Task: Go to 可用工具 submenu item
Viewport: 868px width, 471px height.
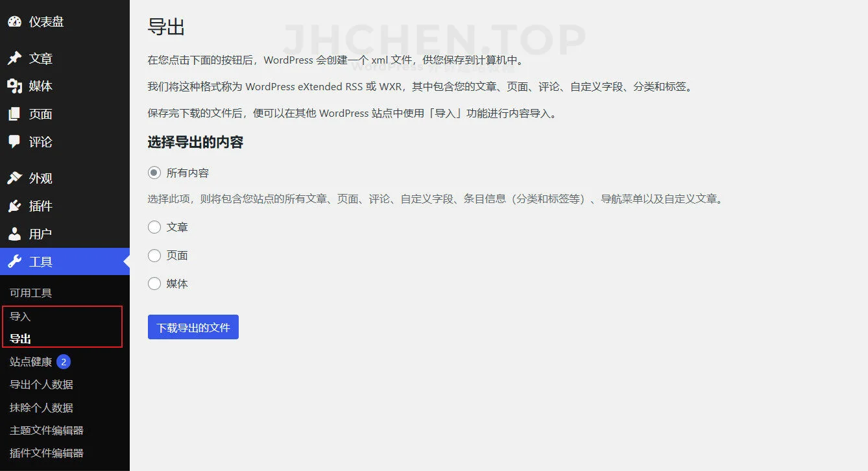Action: click(x=30, y=293)
